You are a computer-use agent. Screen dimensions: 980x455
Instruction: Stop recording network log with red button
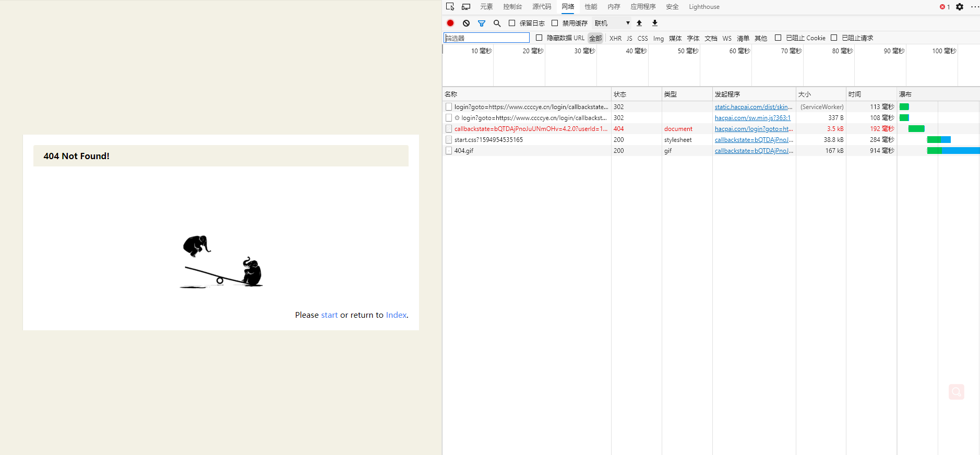(x=450, y=23)
